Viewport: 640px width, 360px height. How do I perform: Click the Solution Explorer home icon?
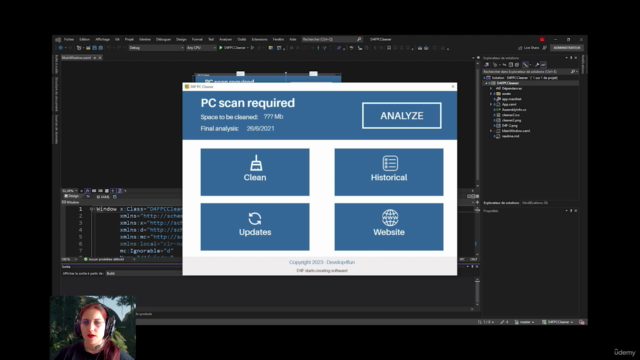pyautogui.click(x=487, y=64)
